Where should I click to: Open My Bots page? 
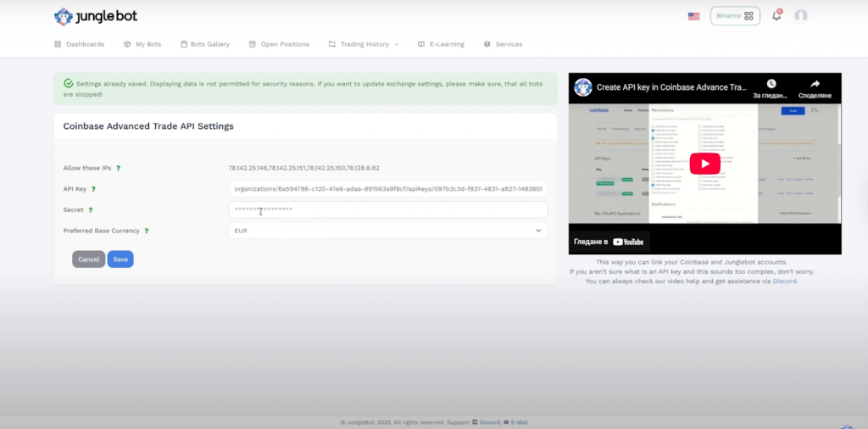[142, 44]
